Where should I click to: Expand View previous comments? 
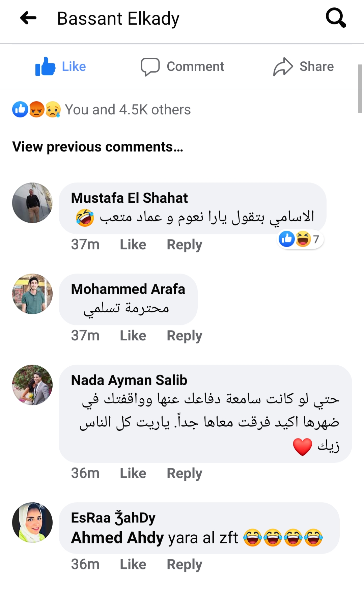point(97,147)
